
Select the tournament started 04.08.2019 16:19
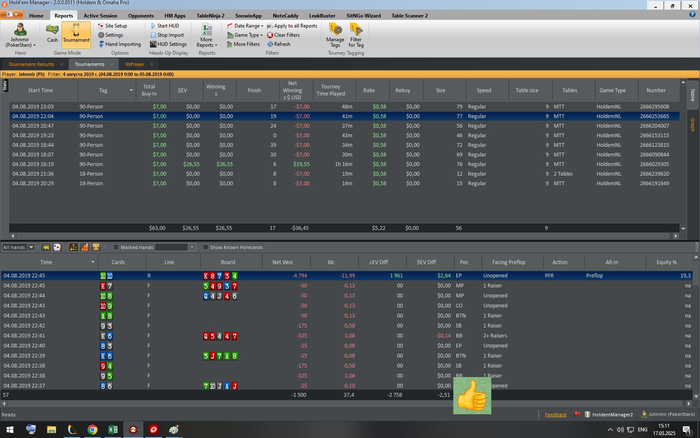click(344, 164)
